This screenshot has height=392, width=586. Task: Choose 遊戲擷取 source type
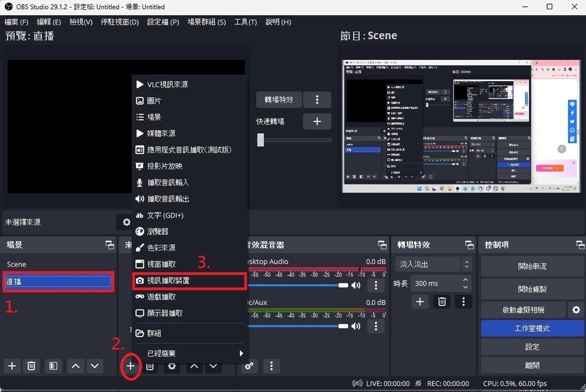(190, 297)
